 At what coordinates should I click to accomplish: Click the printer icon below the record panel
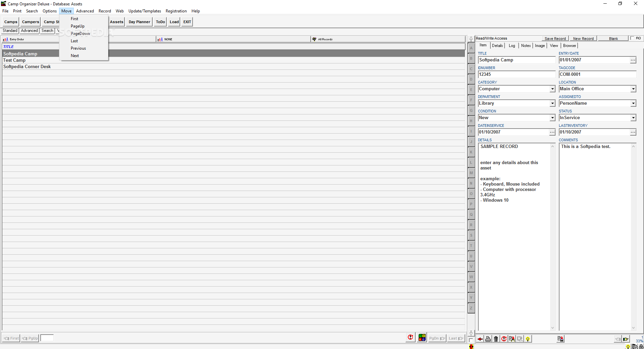(488, 339)
